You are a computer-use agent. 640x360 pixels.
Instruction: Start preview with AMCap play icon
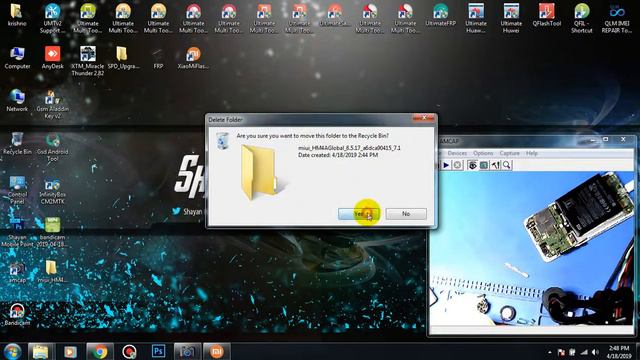click(446, 165)
